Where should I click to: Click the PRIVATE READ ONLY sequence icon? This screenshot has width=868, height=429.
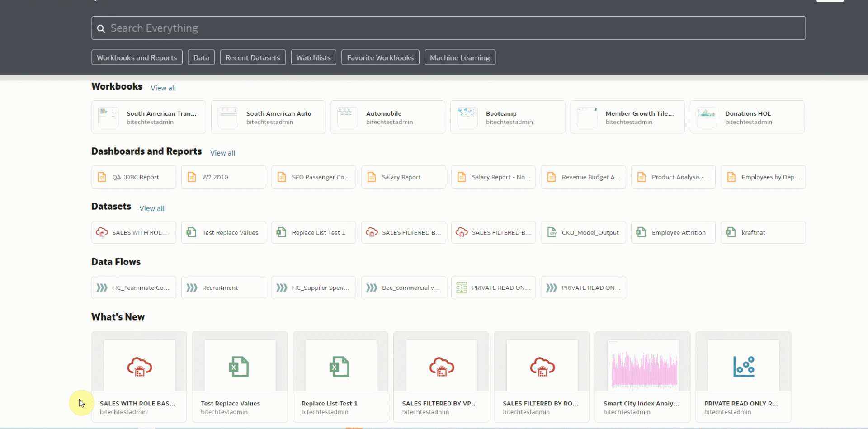[462, 287]
